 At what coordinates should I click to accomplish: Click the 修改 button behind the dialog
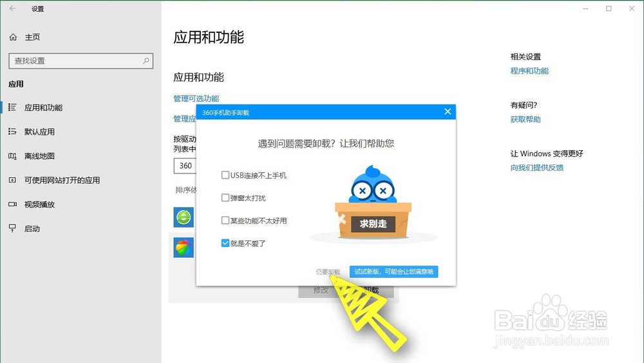point(321,290)
